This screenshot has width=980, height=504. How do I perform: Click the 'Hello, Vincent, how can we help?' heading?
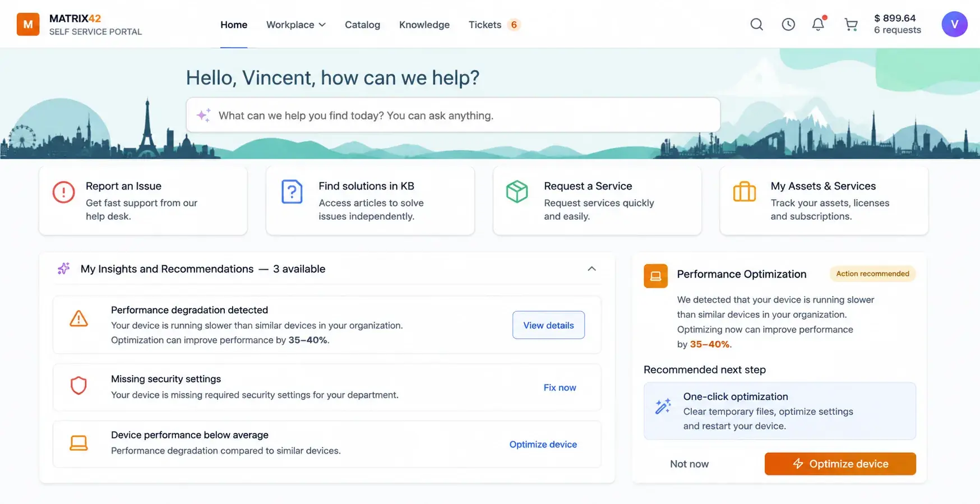pos(332,77)
